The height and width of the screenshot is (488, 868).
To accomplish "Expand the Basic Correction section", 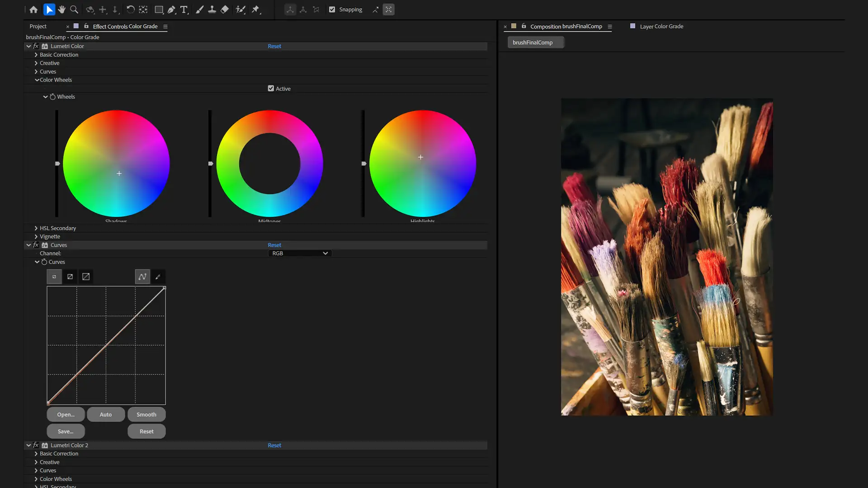I will [36, 55].
